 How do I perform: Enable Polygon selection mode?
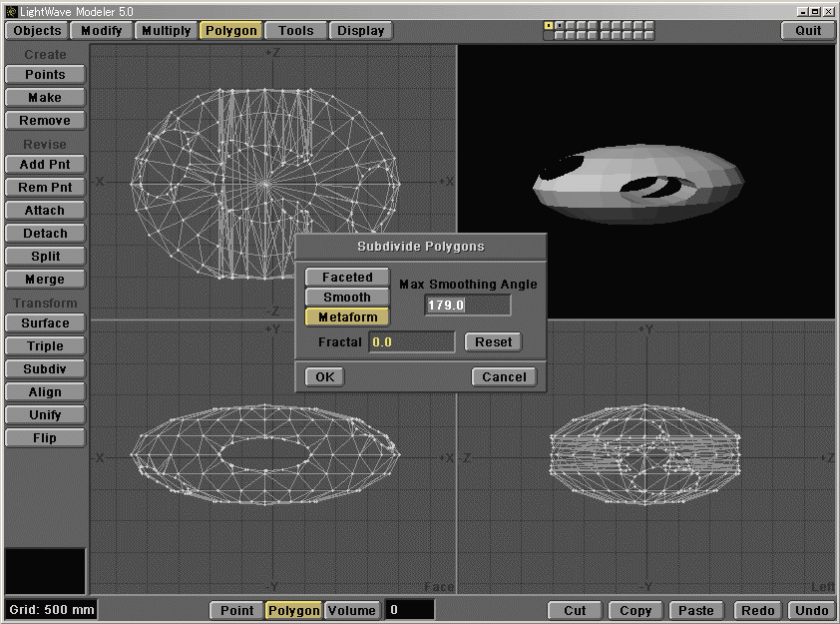(x=293, y=610)
